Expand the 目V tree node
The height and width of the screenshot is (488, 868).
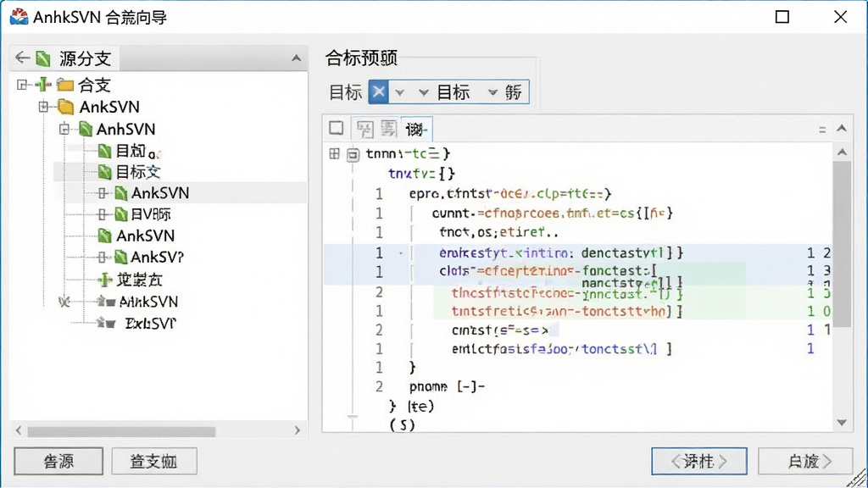point(103,214)
